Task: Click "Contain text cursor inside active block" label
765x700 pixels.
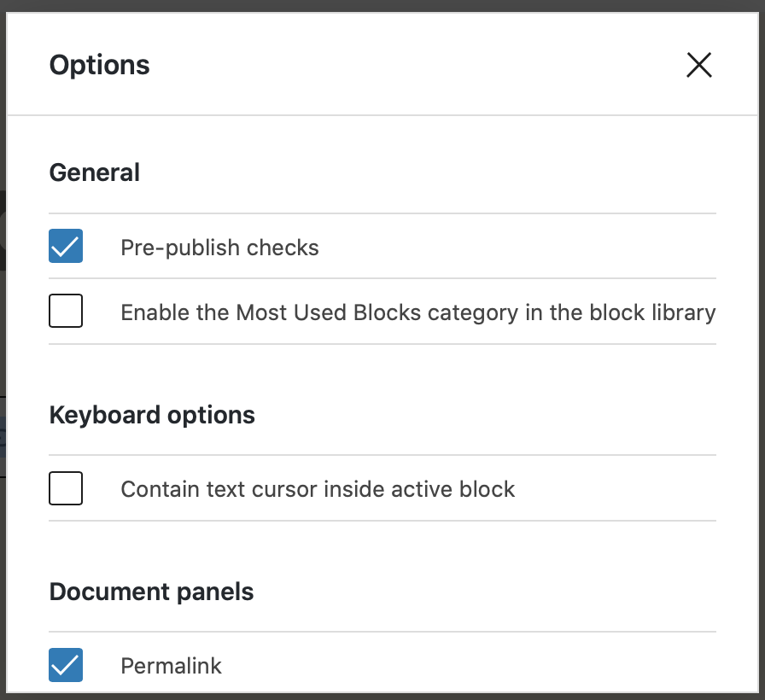Action: pyautogui.click(x=318, y=489)
